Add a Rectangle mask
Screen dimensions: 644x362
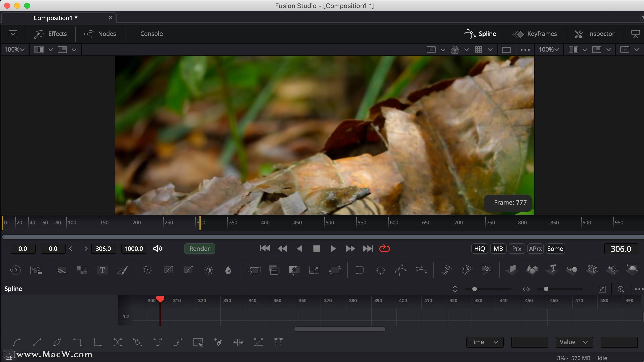[x=360, y=270]
